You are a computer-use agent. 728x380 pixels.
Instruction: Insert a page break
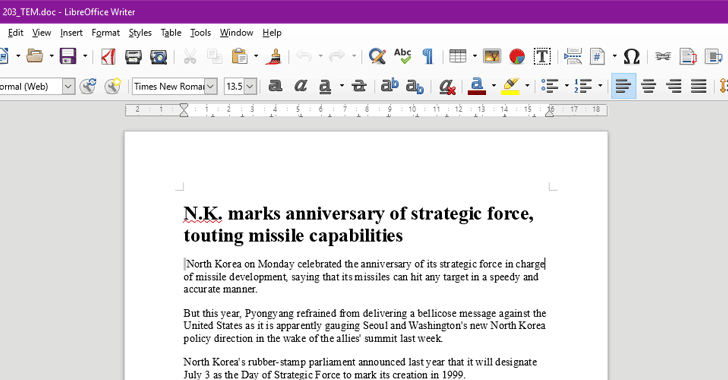pyautogui.click(x=572, y=57)
